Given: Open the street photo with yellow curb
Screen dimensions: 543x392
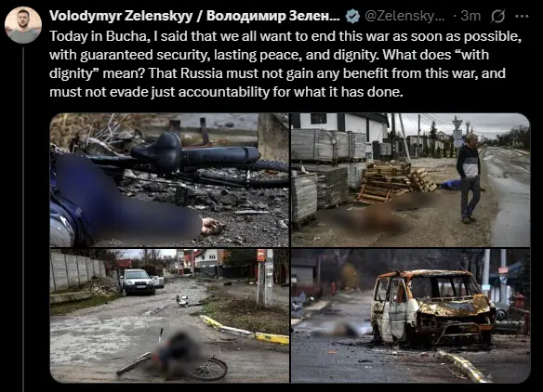Looking at the screenshot, I should [169, 316].
